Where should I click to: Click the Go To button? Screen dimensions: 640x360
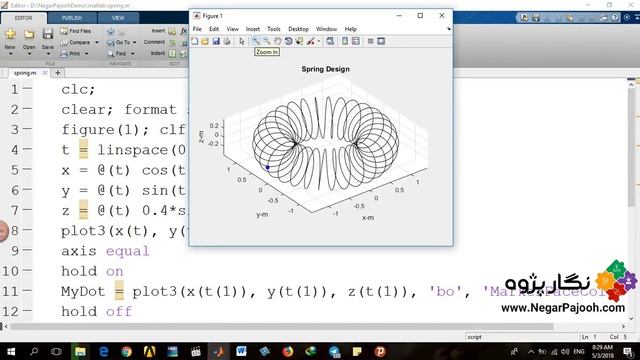click(118, 42)
